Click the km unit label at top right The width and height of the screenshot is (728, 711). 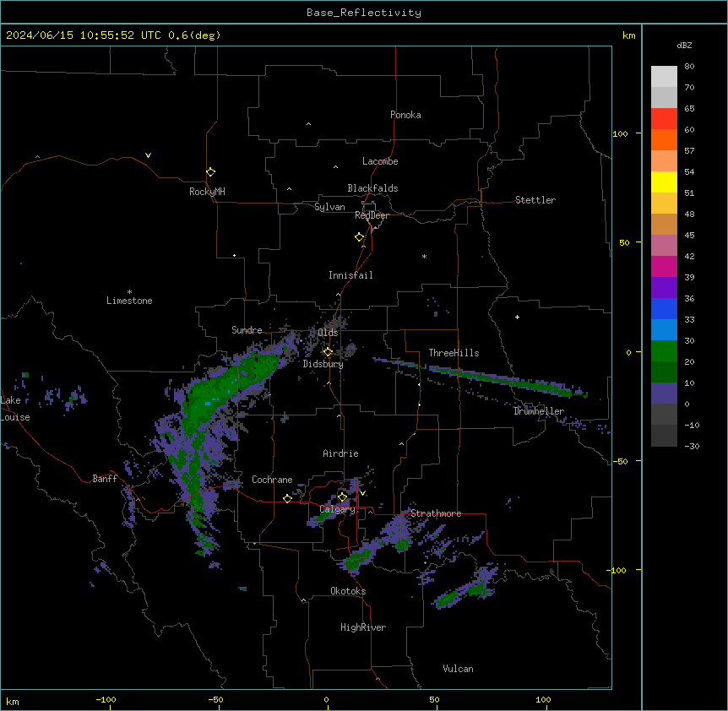point(629,35)
